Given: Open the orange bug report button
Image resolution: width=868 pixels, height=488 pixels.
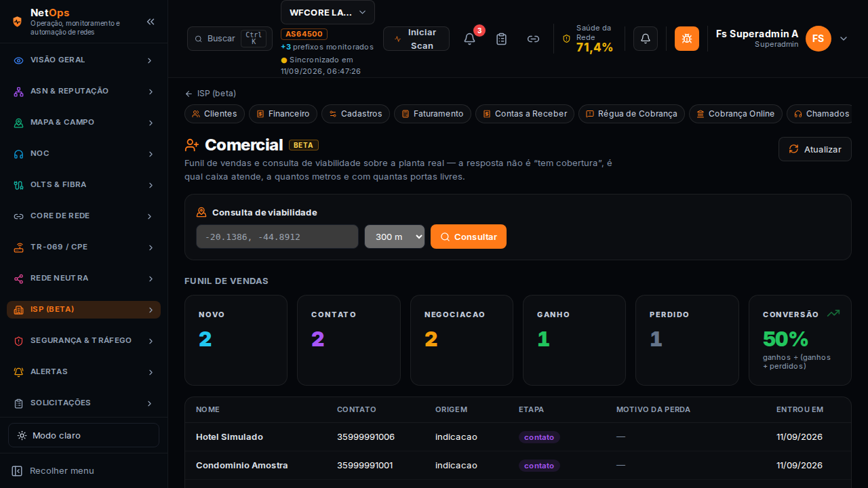Looking at the screenshot, I should point(687,39).
